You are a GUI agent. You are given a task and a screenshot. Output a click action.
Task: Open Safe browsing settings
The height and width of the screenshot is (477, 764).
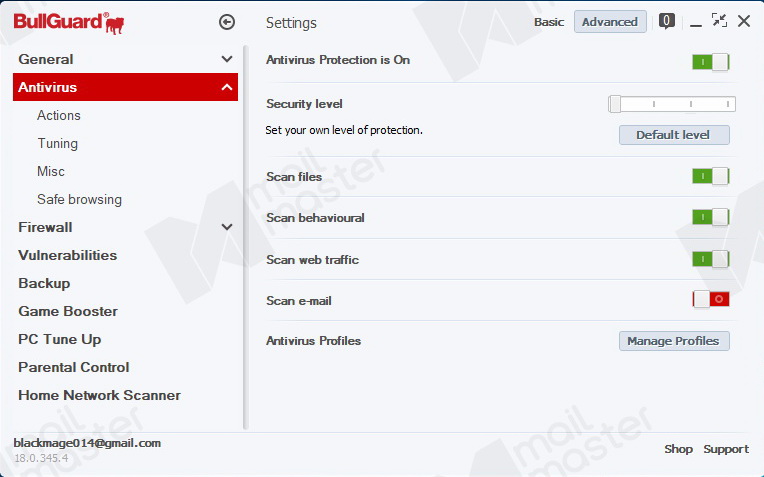[79, 200]
